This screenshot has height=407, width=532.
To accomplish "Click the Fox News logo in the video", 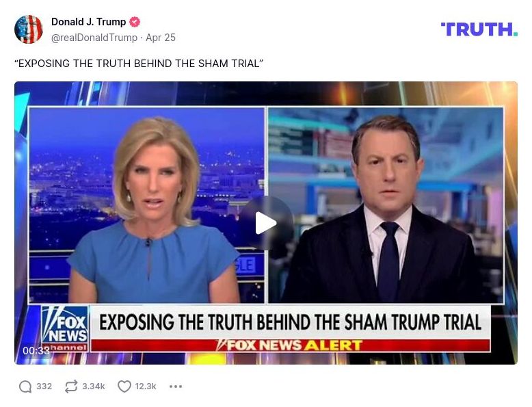I will point(64,328).
